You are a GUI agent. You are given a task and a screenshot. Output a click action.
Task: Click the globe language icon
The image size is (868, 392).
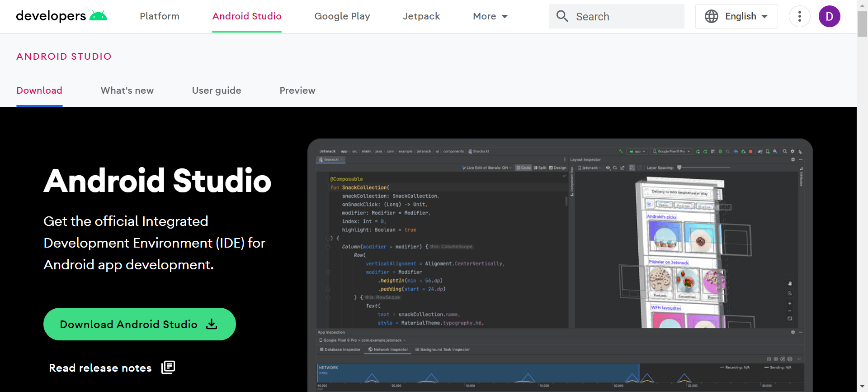(x=711, y=16)
